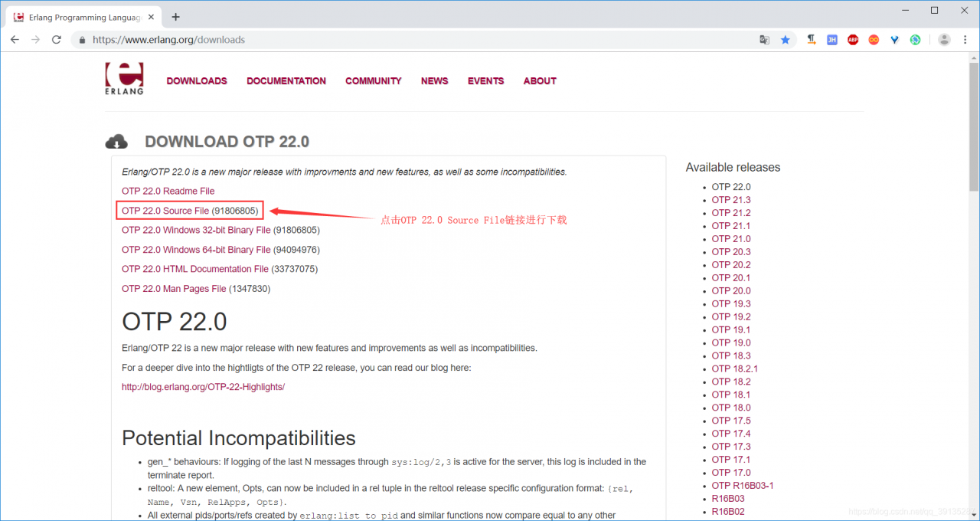Click the padlock site info icon
The height and width of the screenshot is (521, 980).
(82, 40)
